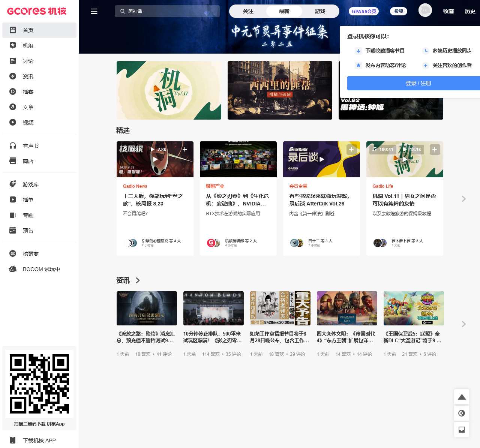Add 核周报 card to playlist with plus
This screenshot has width=480, height=448.
185,149
